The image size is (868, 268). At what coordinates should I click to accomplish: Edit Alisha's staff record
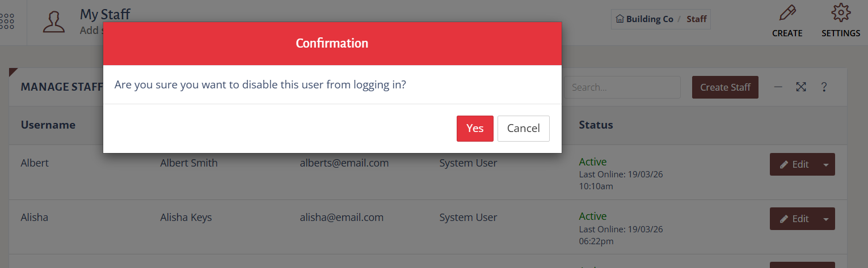pyautogui.click(x=794, y=219)
